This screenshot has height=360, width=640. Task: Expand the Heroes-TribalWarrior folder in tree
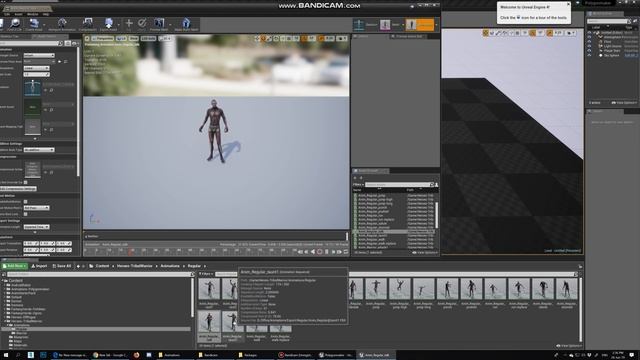tap(5, 321)
